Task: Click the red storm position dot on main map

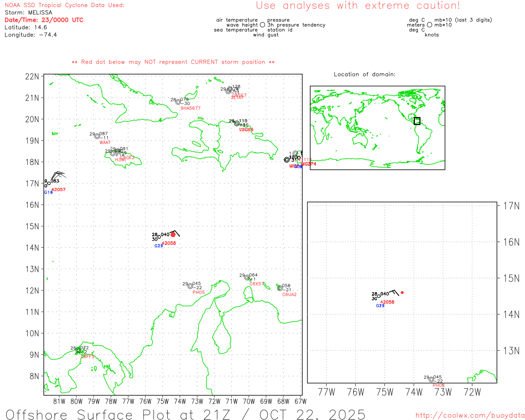Action: tap(173, 235)
